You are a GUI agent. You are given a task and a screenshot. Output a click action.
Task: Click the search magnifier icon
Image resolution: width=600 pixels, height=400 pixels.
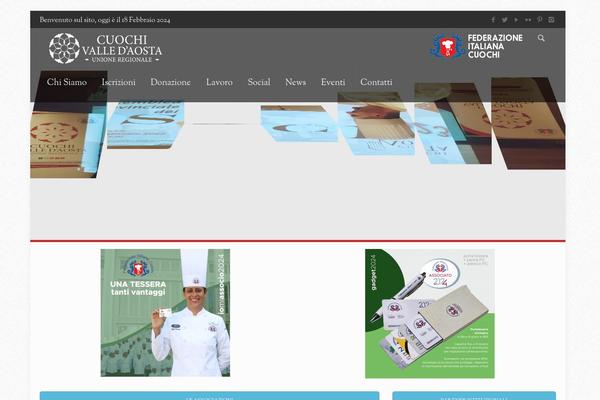point(541,38)
